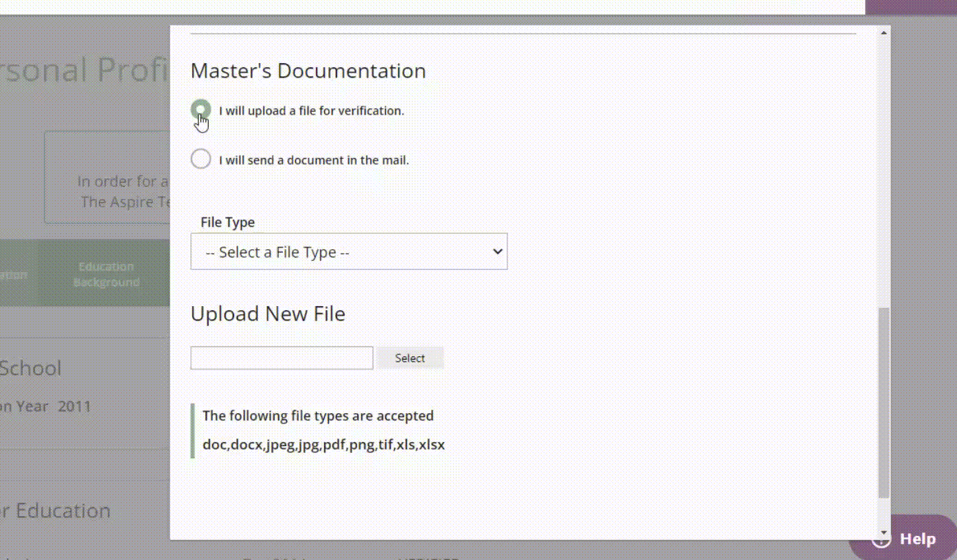The image size is (957, 560).
Task: Click the partially hidden tab left of Education Background
Action: (x=14, y=275)
